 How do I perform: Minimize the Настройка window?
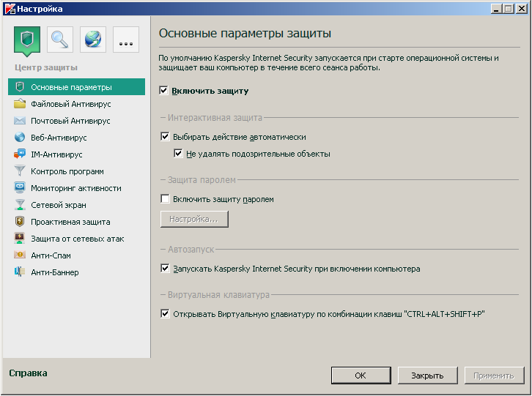point(496,9)
